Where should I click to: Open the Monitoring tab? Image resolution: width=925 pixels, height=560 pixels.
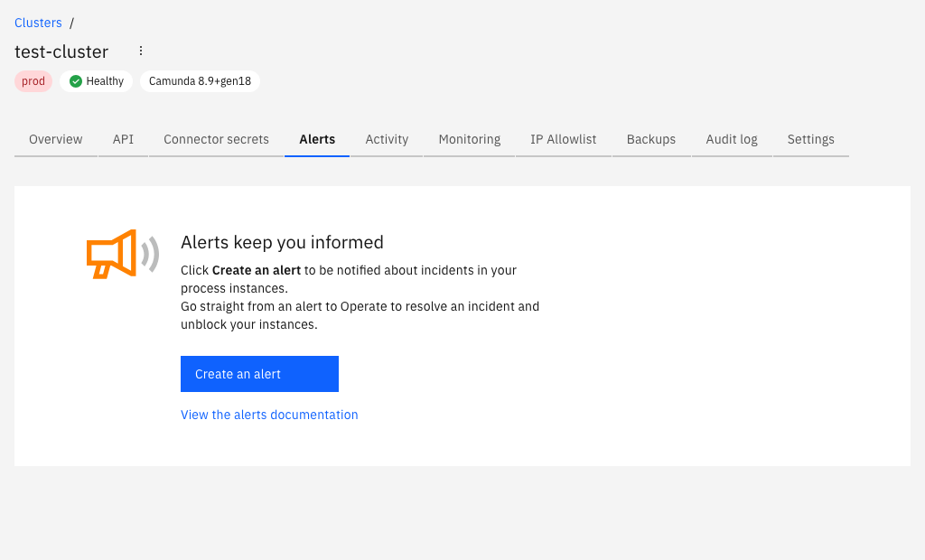pos(470,139)
